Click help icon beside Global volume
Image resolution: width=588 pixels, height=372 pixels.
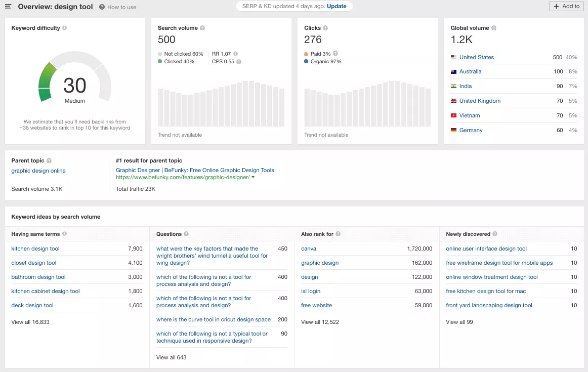[494, 28]
